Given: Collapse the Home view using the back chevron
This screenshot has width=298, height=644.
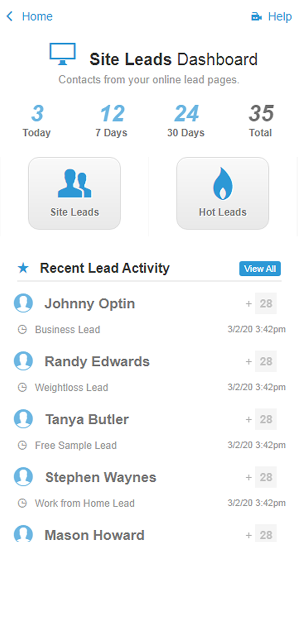Looking at the screenshot, I should pos(9,16).
